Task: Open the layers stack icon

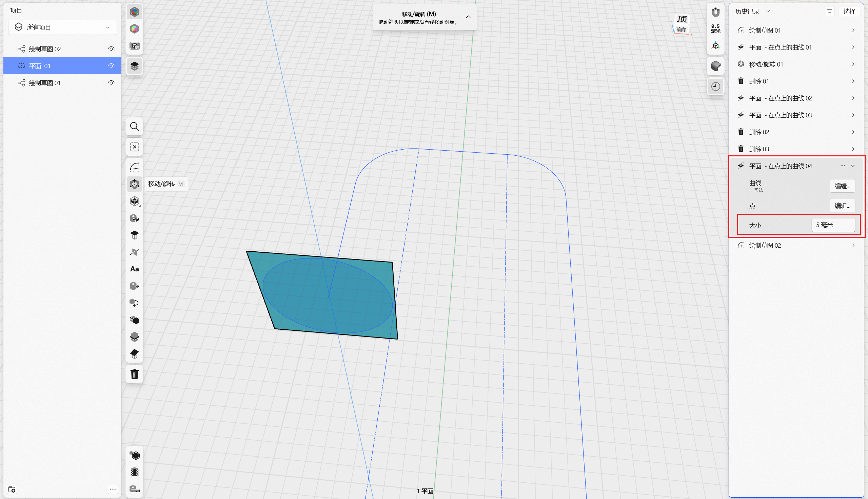Action: (134, 66)
